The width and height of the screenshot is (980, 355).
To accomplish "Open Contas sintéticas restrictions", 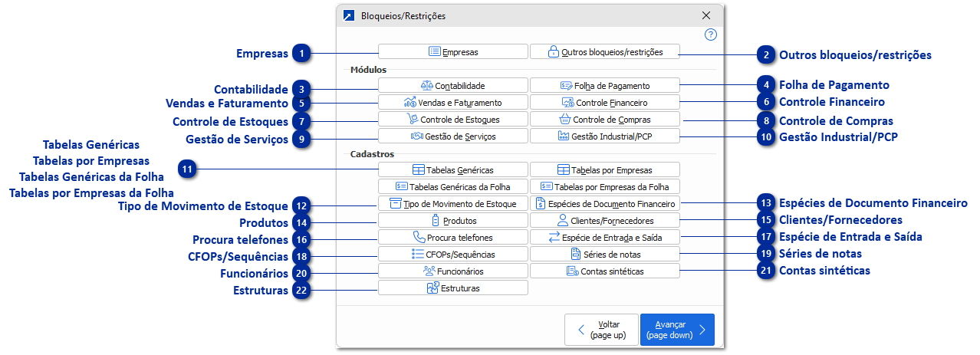I will (604, 271).
